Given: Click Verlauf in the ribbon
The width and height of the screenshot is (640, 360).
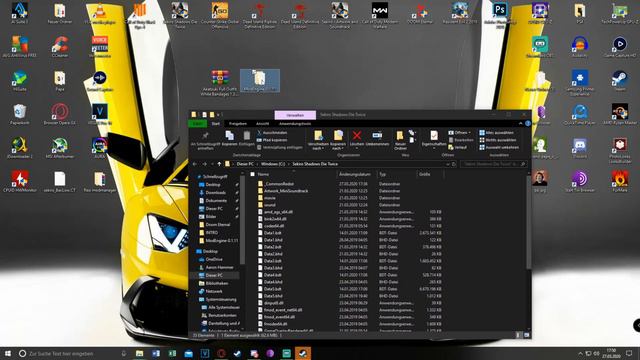Looking at the screenshot, I should [x=458, y=147].
